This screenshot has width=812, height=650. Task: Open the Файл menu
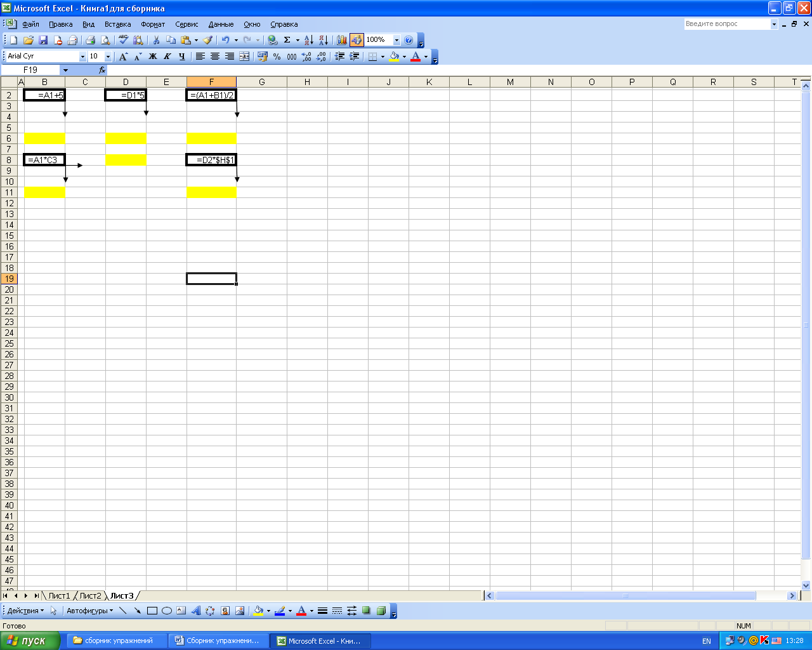click(30, 24)
